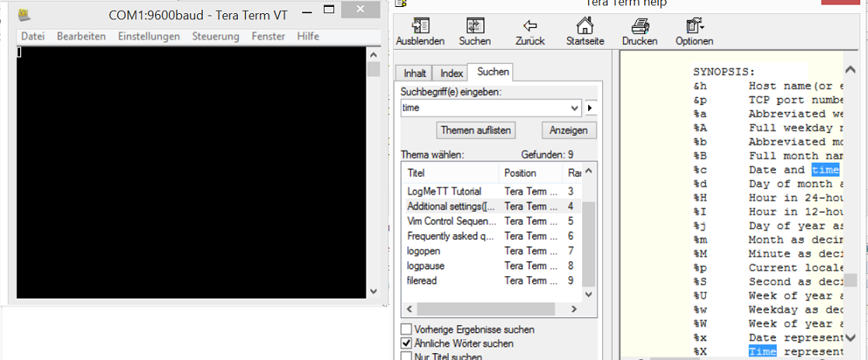This screenshot has height=360, width=868.
Task: Click the '%H Hour in 24-hour' line
Action: pyautogui.click(x=768, y=198)
